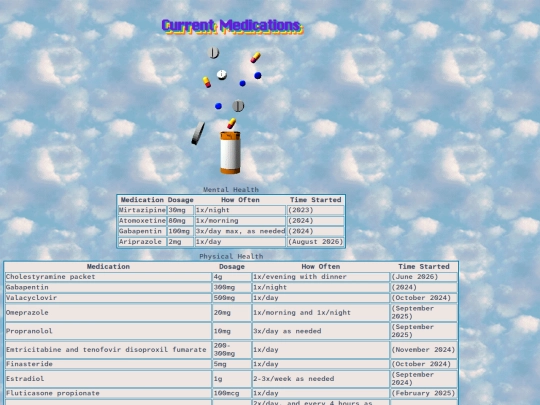Click "(September 2025)" in the Omeprazole row
Screen dimensions: 540x405
(x=424, y=313)
